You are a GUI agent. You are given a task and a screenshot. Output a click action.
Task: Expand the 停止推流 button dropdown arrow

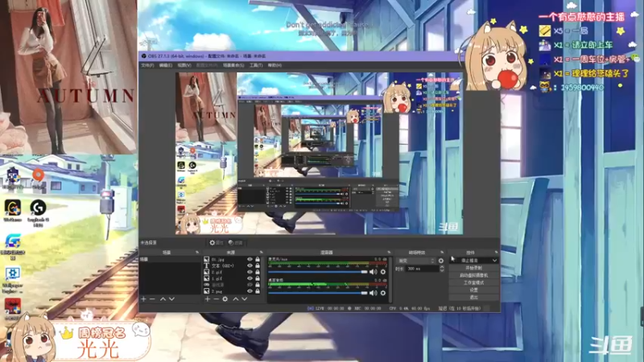[494, 261]
